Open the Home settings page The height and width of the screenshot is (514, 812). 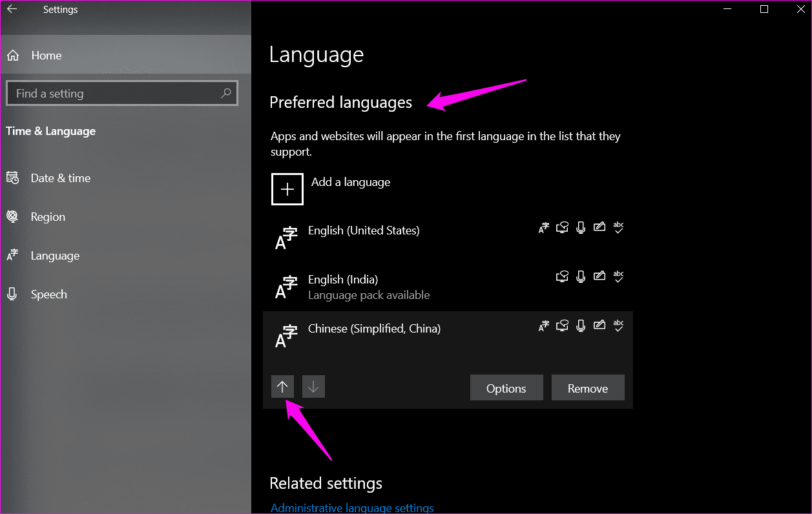point(125,56)
